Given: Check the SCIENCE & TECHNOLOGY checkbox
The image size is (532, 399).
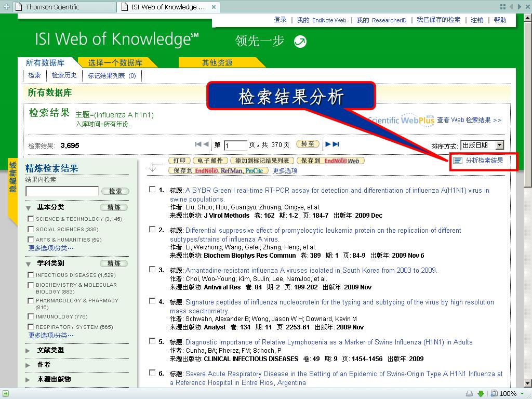Looking at the screenshot, I should pos(31,219).
